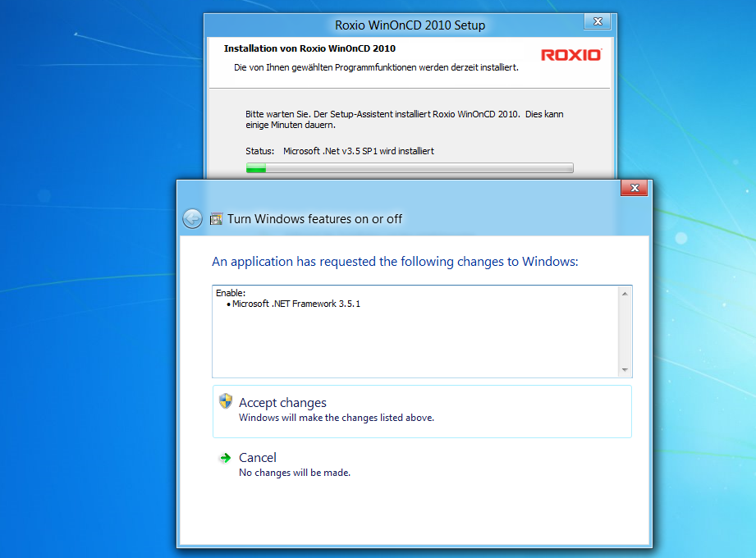Click the 'Die von Ihnen gewählten Programmfunktionen' subtitle
756x558 pixels.
click(376, 67)
